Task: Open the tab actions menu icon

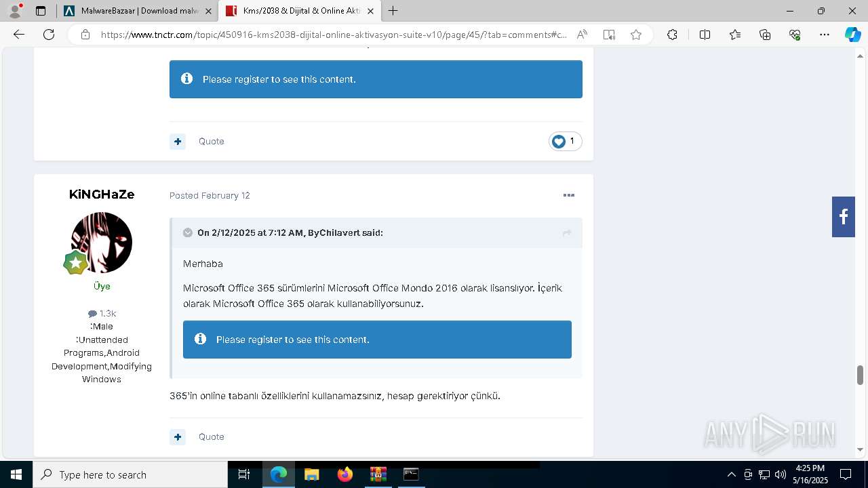Action: tap(41, 11)
